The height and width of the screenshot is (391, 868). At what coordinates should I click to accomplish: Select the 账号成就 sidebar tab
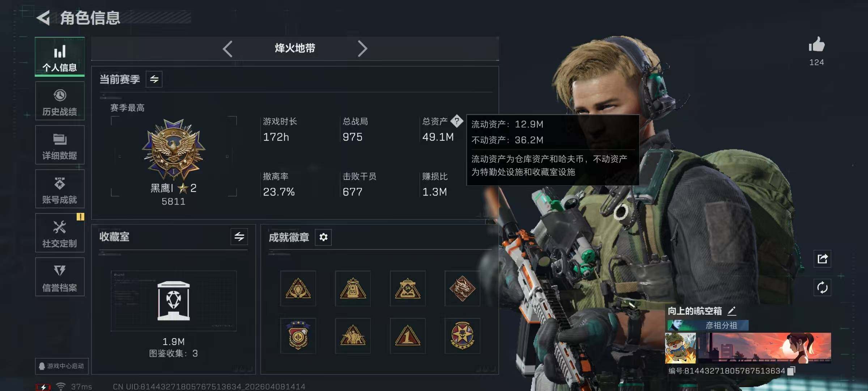coord(60,189)
